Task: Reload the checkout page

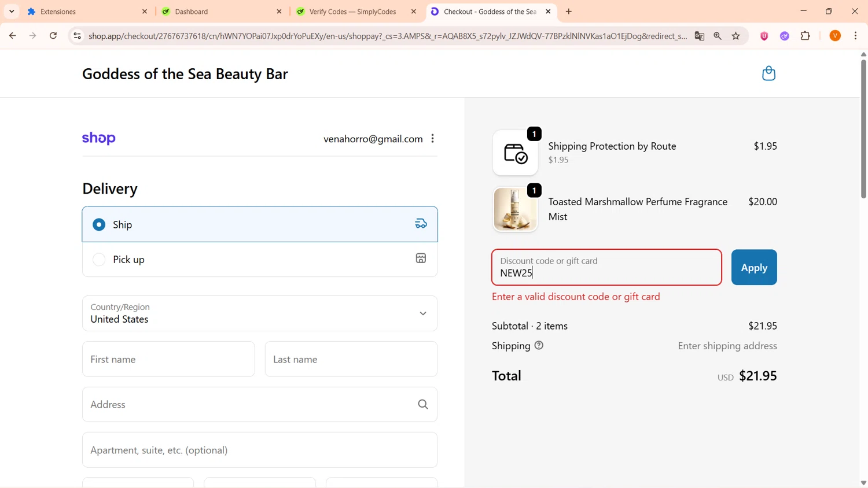Action: point(53,36)
